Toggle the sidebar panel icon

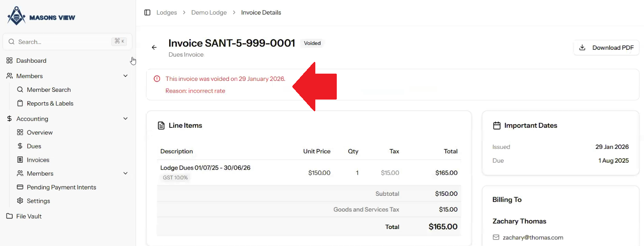coord(147,13)
